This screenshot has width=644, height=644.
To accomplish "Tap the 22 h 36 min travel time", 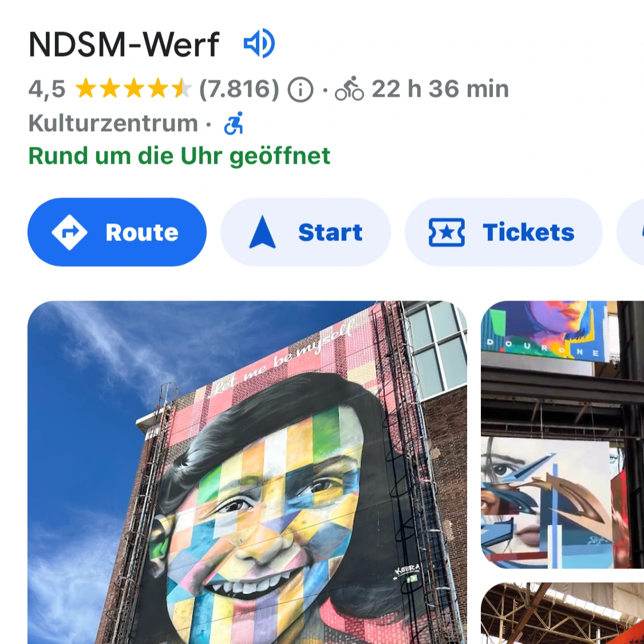I will click(x=440, y=89).
